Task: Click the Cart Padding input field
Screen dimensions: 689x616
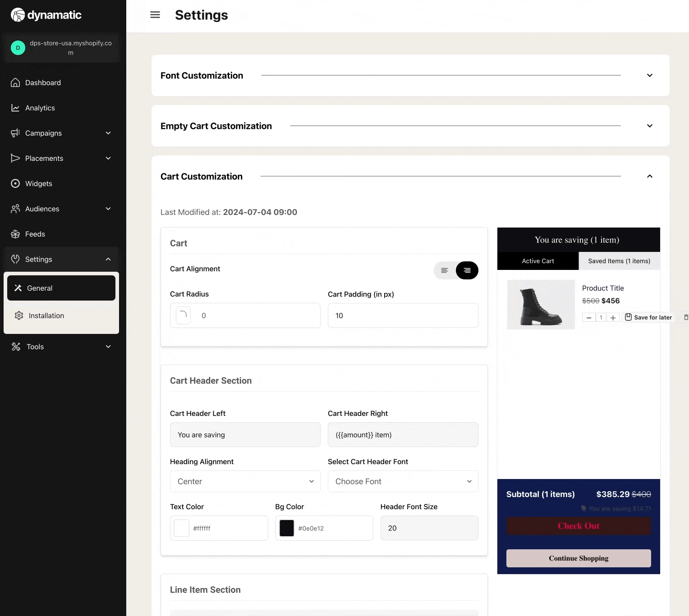Action: pos(403,315)
